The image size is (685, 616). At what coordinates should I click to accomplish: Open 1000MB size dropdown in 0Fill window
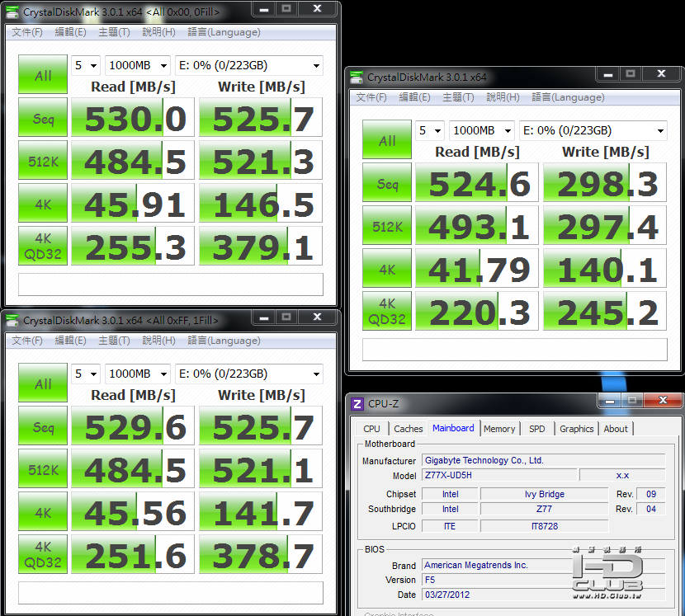click(138, 65)
